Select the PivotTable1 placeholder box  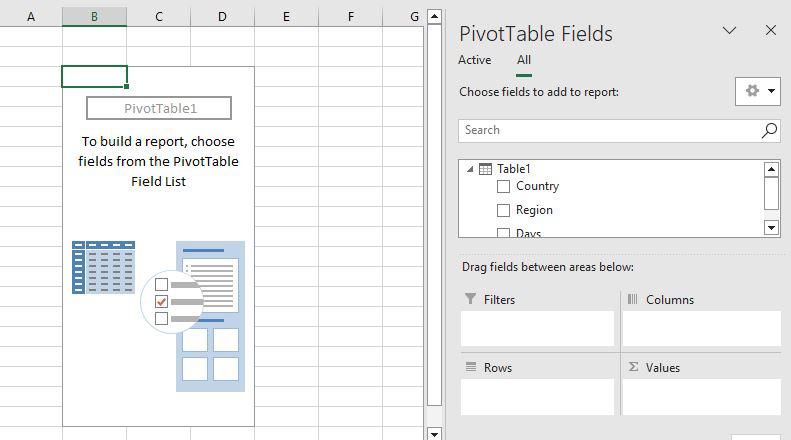(159, 108)
